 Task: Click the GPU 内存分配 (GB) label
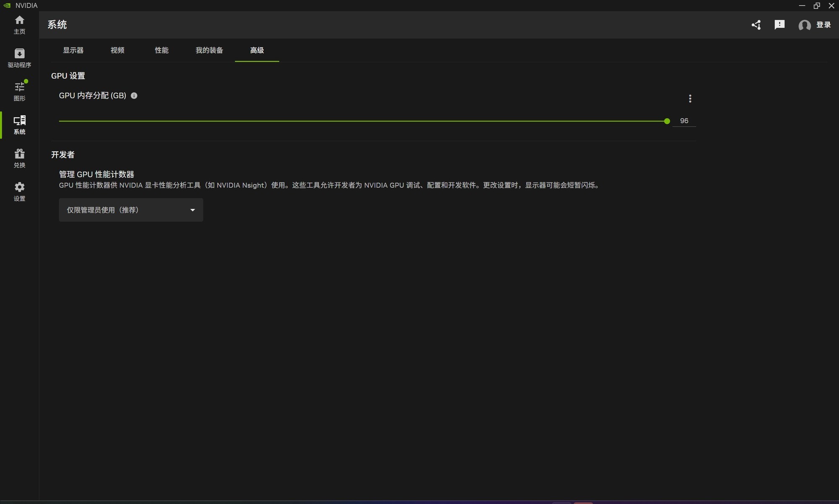pos(92,96)
